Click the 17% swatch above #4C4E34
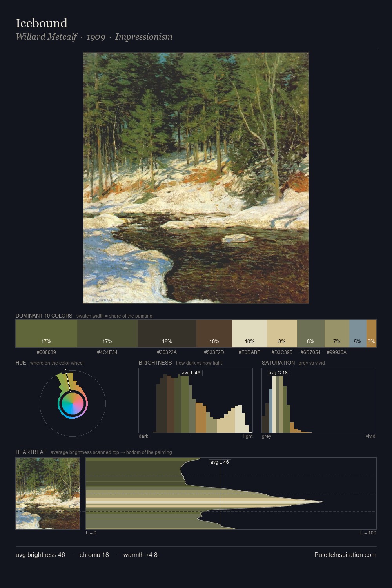This screenshot has height=588, width=392. [107, 334]
